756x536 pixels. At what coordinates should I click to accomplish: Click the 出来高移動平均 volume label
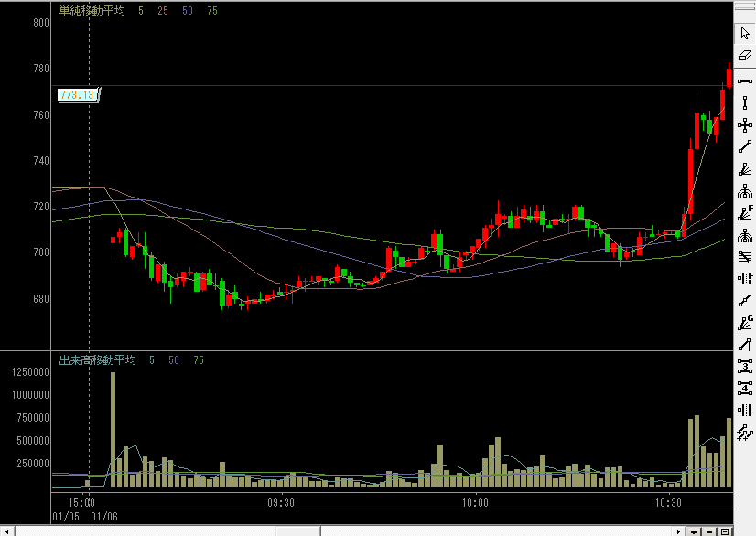click(x=97, y=360)
